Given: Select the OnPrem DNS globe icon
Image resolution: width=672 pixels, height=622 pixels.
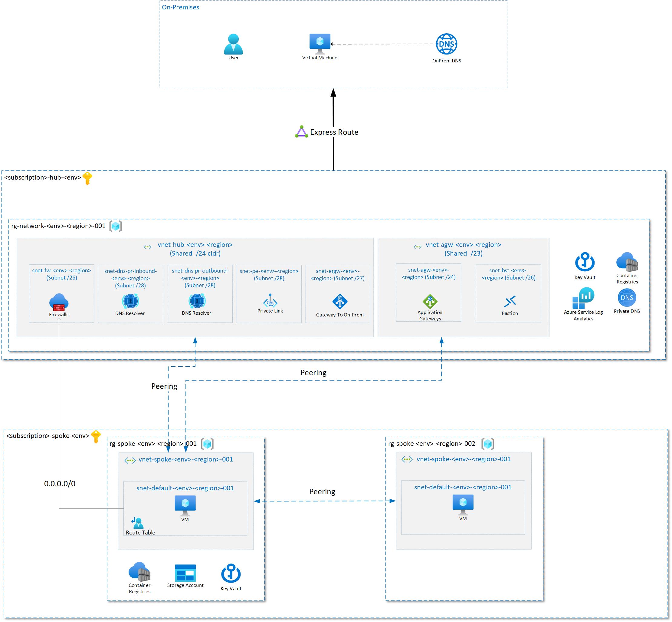Looking at the screenshot, I should tap(446, 44).
